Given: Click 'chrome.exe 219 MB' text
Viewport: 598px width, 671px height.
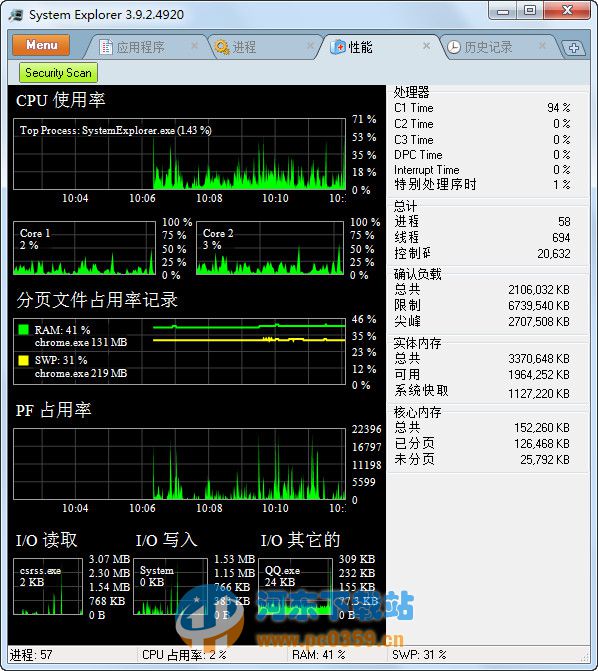Looking at the screenshot, I should [81, 374].
